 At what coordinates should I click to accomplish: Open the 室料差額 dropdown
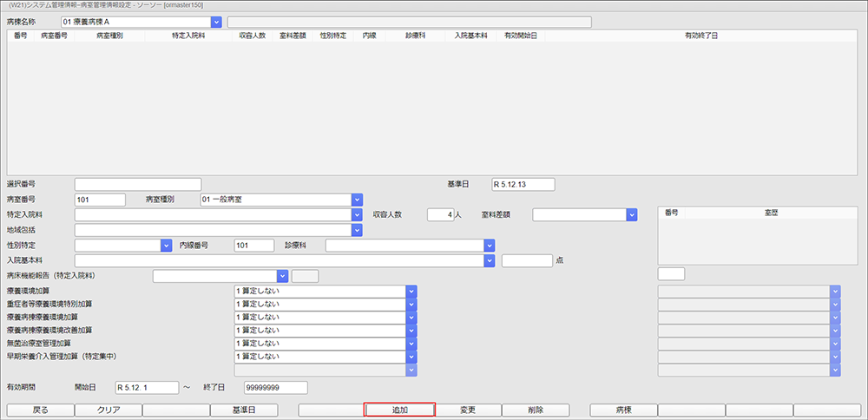coord(632,214)
